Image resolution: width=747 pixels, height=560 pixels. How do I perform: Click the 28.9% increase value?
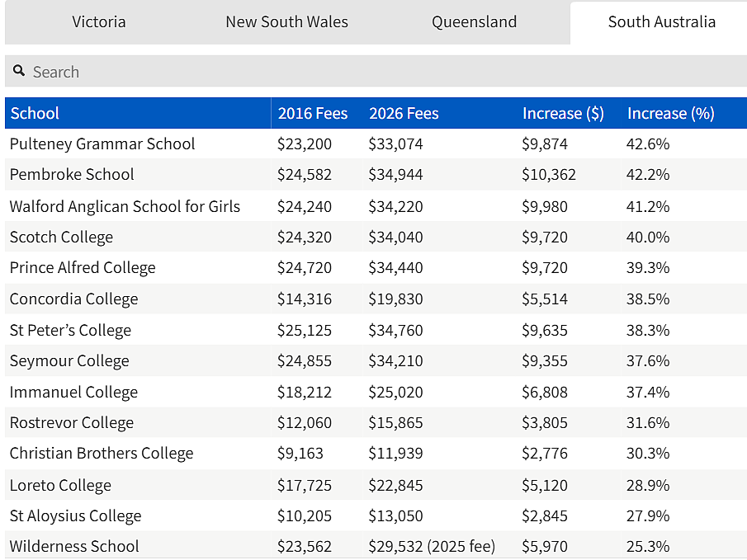648,486
